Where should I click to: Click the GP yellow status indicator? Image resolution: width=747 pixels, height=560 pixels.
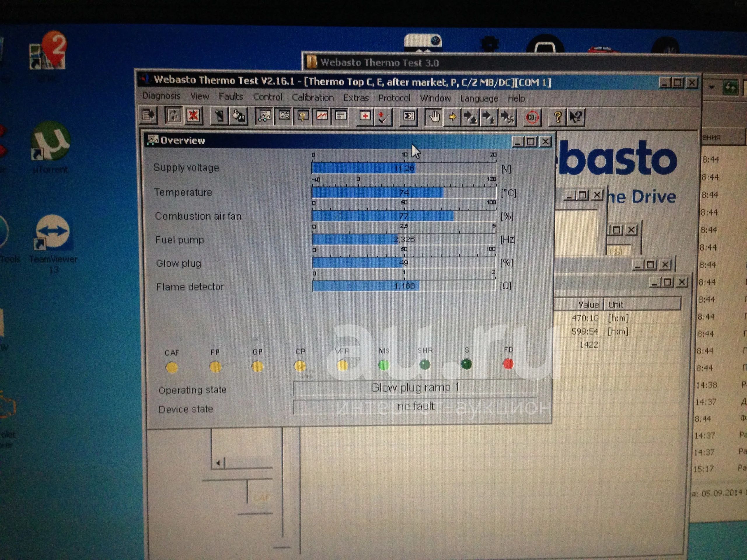click(x=257, y=367)
